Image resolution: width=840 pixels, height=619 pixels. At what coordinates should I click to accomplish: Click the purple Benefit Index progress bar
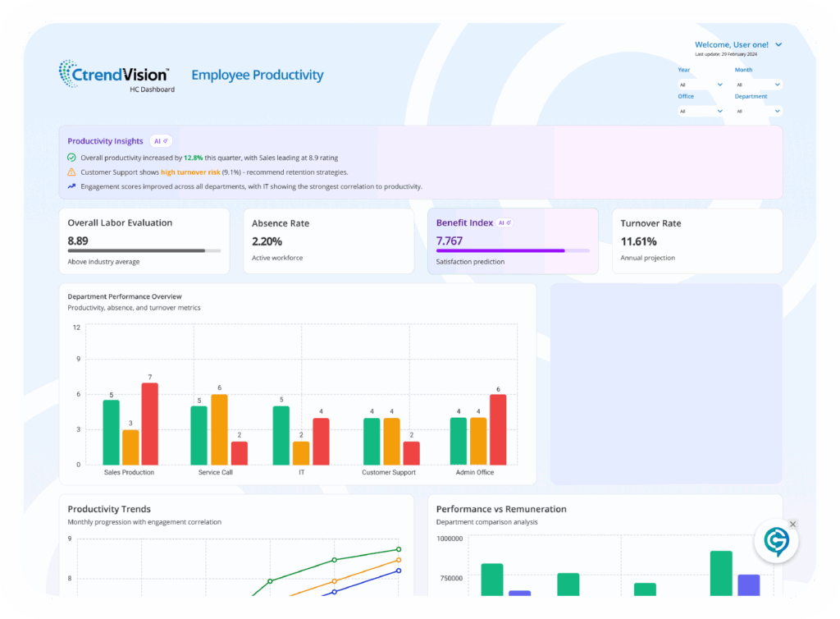click(x=512, y=250)
